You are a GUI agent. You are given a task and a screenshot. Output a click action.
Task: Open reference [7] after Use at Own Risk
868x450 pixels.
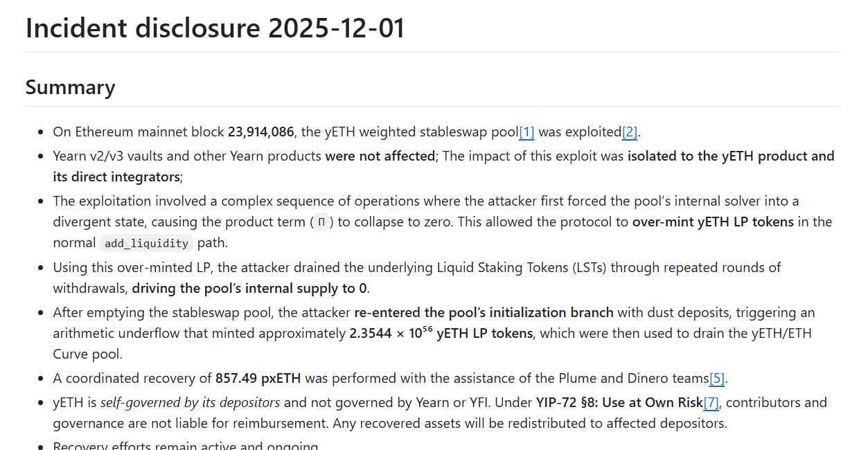pos(711,403)
